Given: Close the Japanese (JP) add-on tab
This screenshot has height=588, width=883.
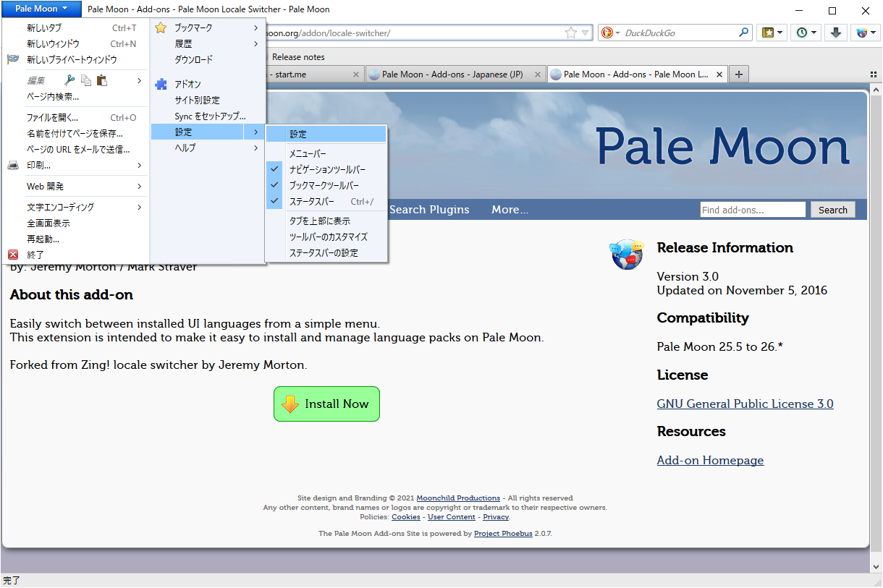Looking at the screenshot, I should click(x=537, y=74).
